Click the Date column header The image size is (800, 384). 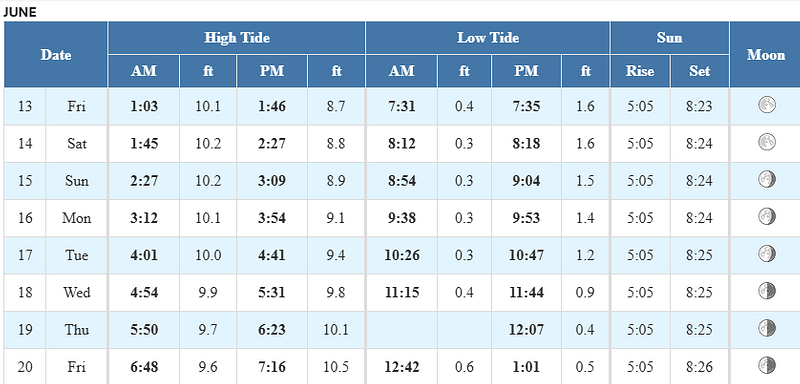click(56, 55)
